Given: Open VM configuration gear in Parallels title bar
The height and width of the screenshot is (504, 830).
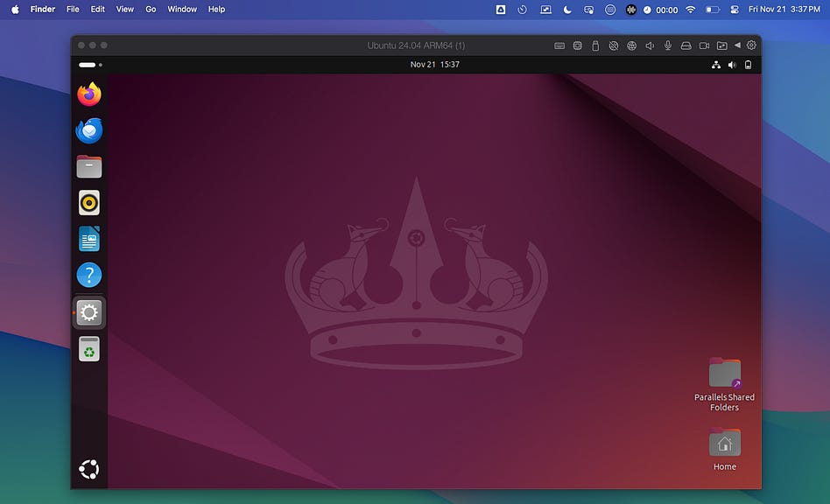Looking at the screenshot, I should (751, 45).
